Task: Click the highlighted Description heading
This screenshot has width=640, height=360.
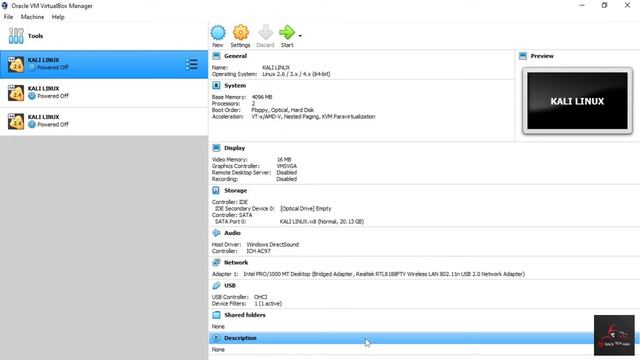Action: [x=240, y=338]
